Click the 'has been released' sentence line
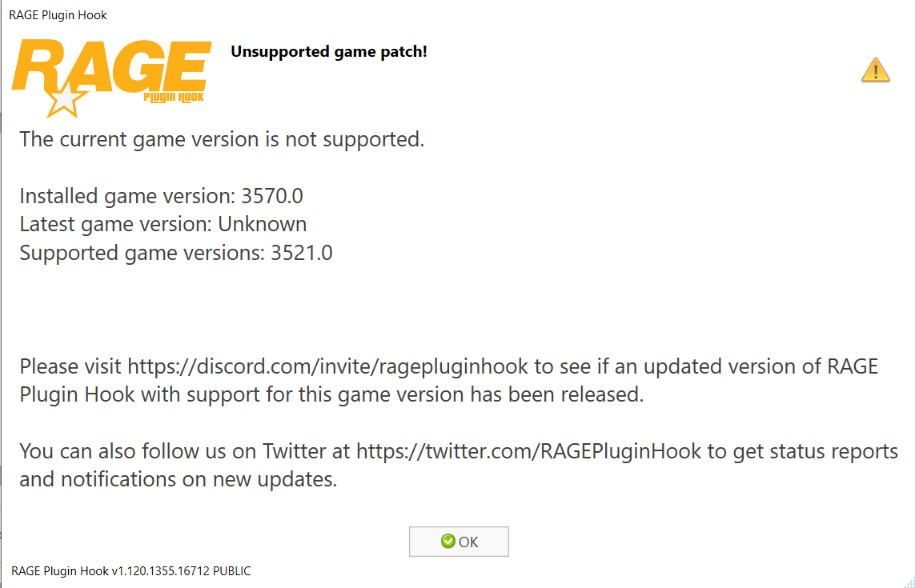The width and height of the screenshot is (915, 588). [331, 394]
